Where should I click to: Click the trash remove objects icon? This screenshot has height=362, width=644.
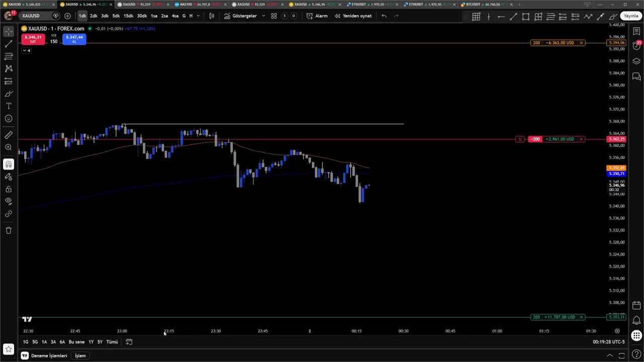pos(9,230)
